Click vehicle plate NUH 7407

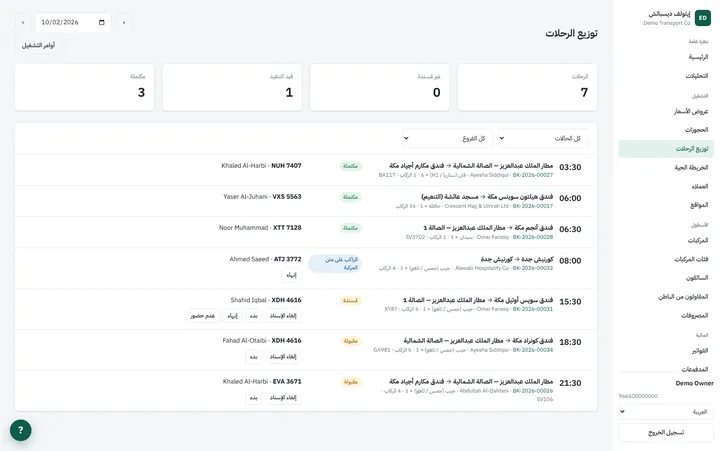click(x=286, y=166)
